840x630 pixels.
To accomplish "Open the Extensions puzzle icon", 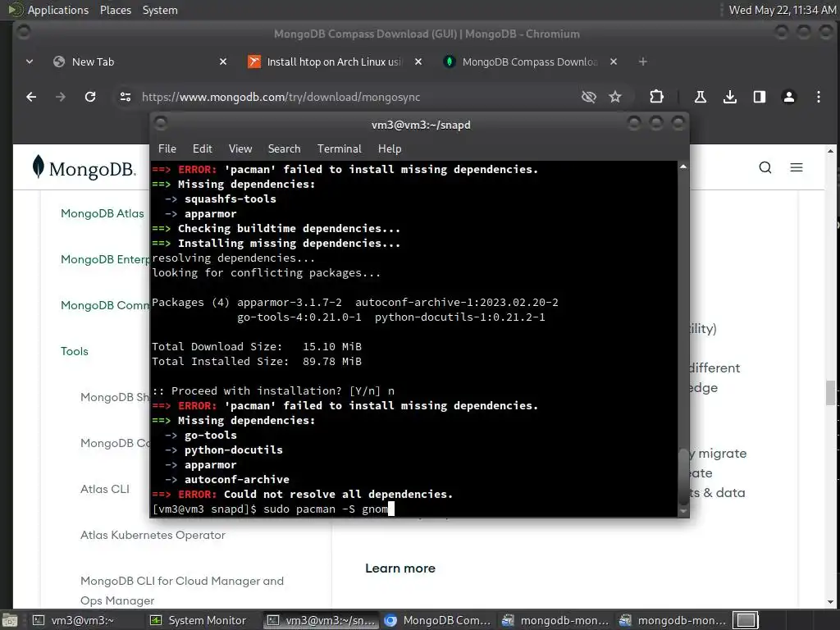I will (x=656, y=97).
